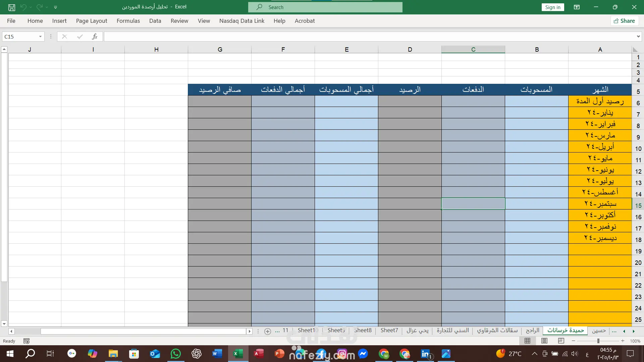Click the Zoom in plus button

tap(623, 341)
